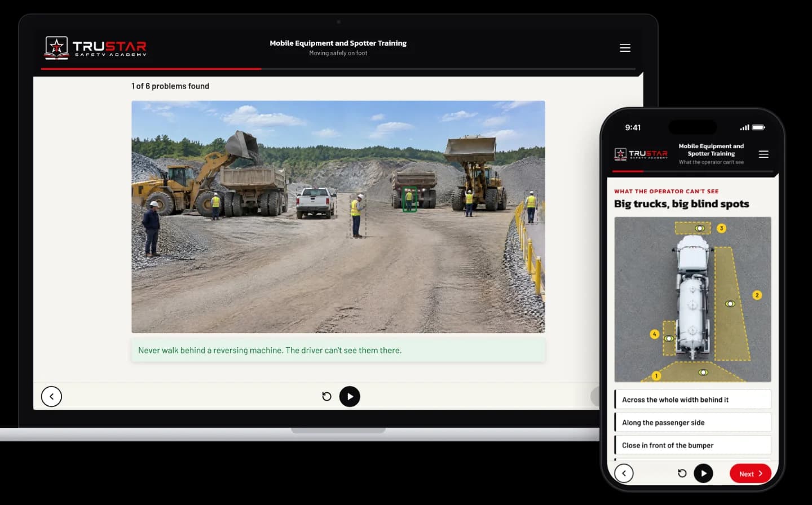Viewport: 812px width, 505px height.
Task: Play the lesson on the phone
Action: (x=703, y=473)
